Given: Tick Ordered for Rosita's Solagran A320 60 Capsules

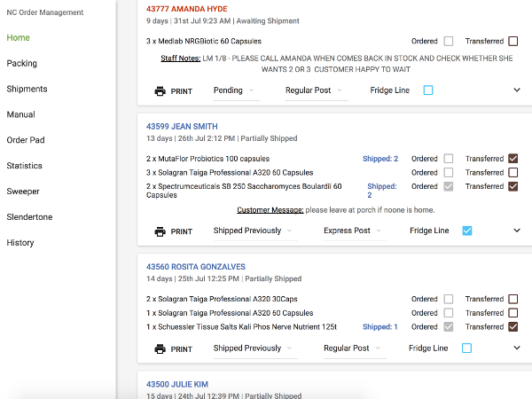Looking at the screenshot, I should 449,313.
